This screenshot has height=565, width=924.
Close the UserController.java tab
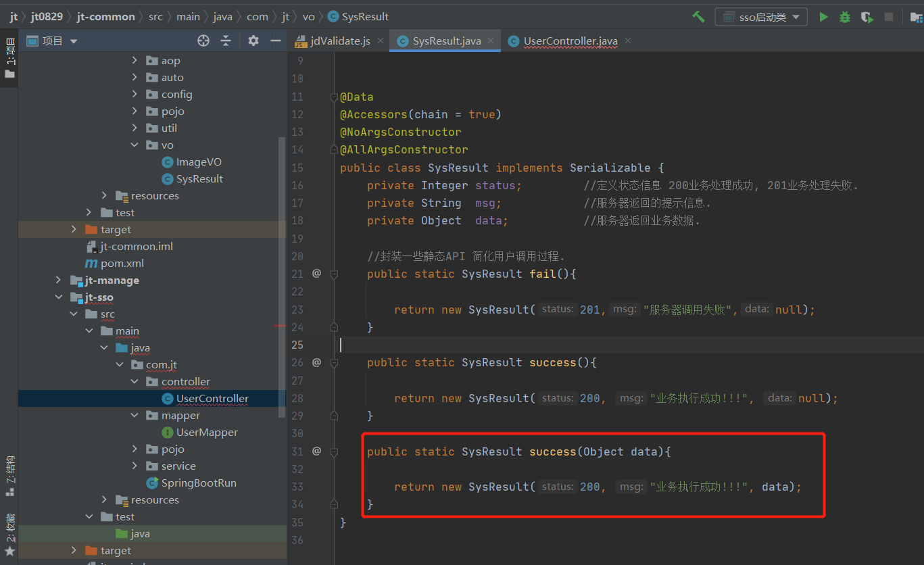coord(628,41)
